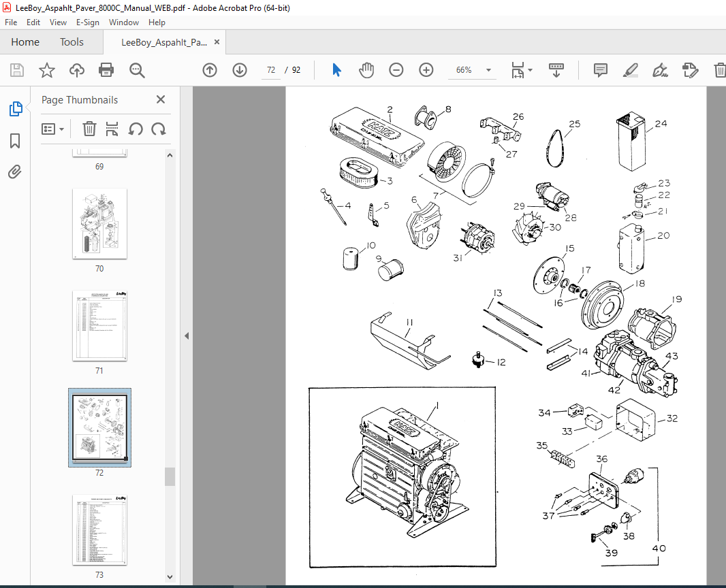Close the LeeBoy document tab
The width and height of the screenshot is (726, 588).
click(217, 42)
